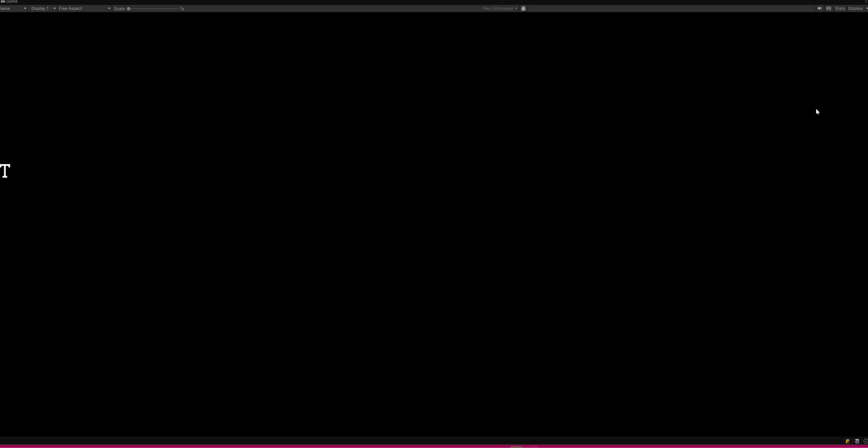Open the Free Aspect dropdown
The width and height of the screenshot is (868, 448).
click(84, 8)
